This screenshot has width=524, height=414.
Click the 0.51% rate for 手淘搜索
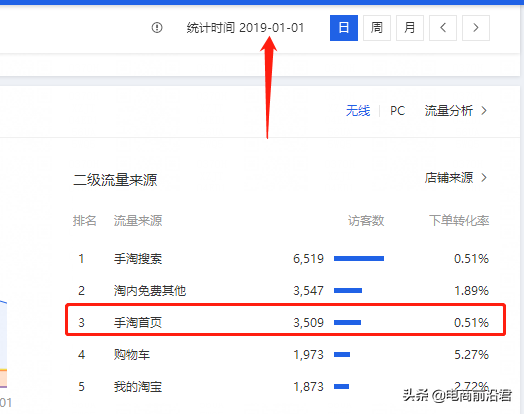click(471, 259)
